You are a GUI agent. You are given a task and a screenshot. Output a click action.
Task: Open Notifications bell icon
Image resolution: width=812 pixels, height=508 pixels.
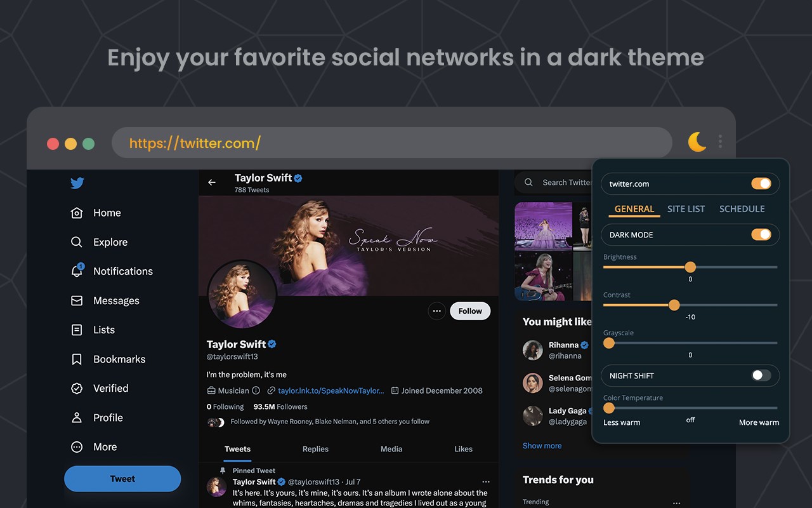coord(77,271)
